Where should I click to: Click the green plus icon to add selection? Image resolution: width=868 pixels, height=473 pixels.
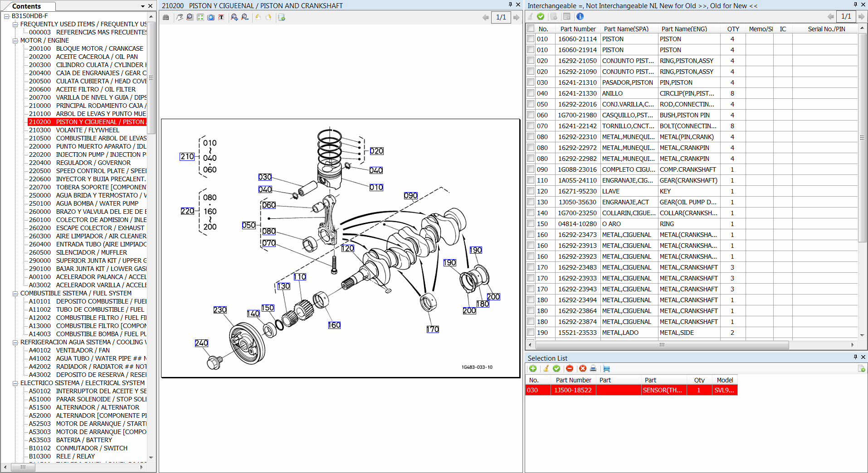(533, 368)
